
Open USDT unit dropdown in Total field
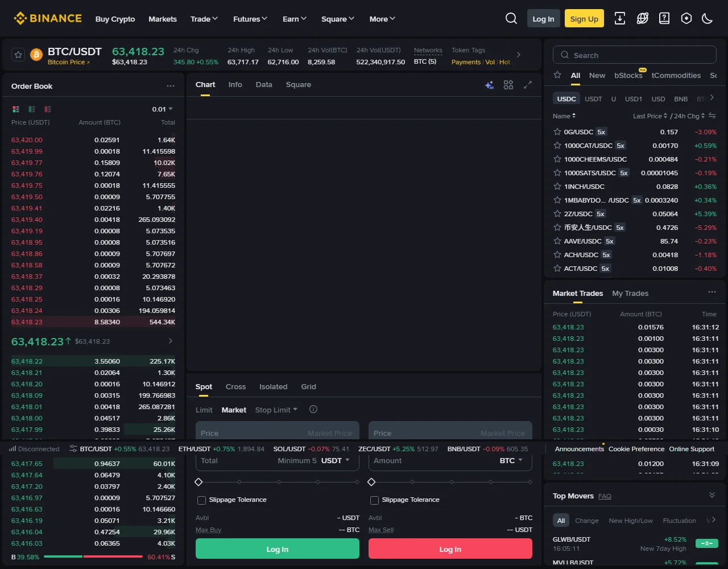[336, 460]
